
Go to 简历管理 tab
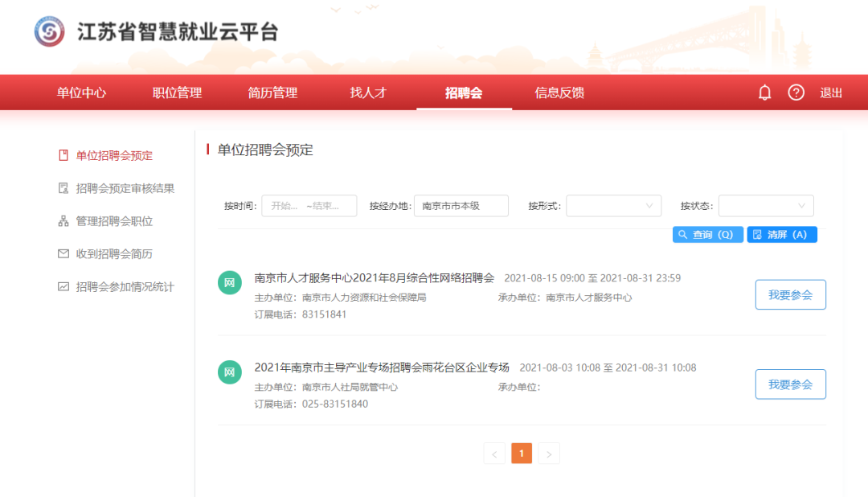coord(273,92)
